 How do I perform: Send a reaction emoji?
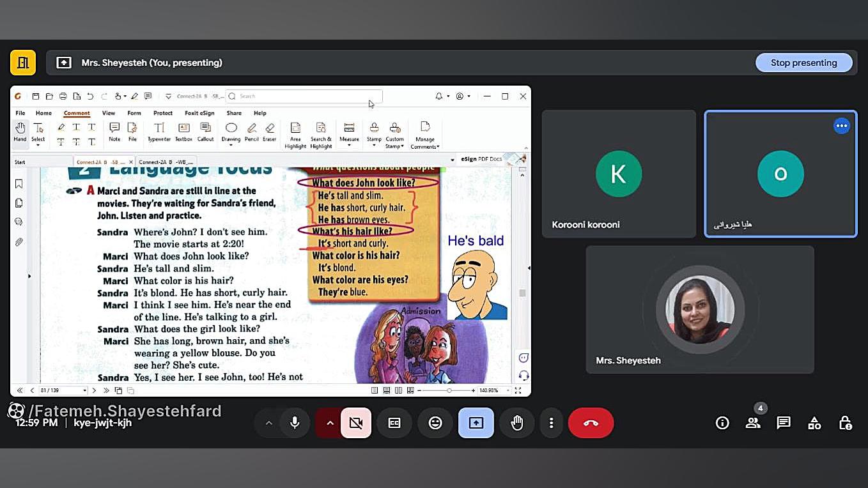pyautogui.click(x=435, y=423)
